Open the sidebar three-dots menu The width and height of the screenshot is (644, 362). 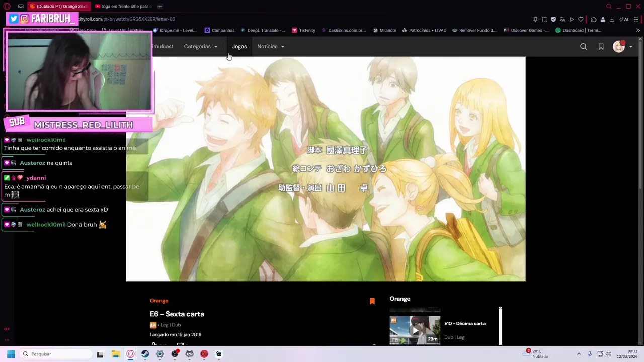click(7, 340)
